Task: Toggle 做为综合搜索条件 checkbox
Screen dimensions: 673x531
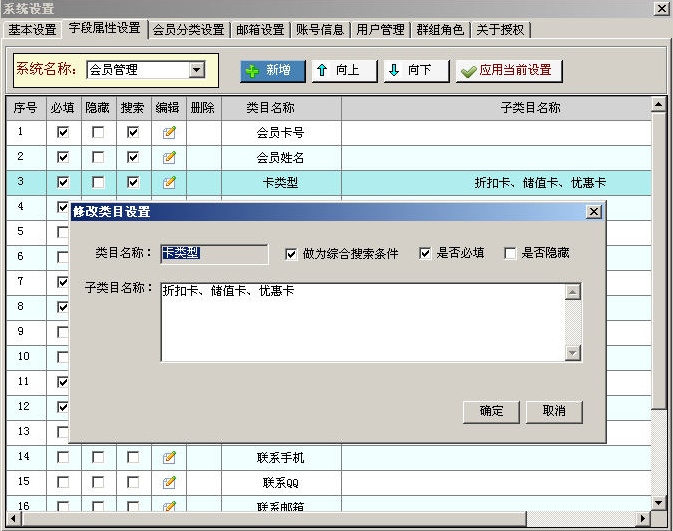Action: point(291,254)
